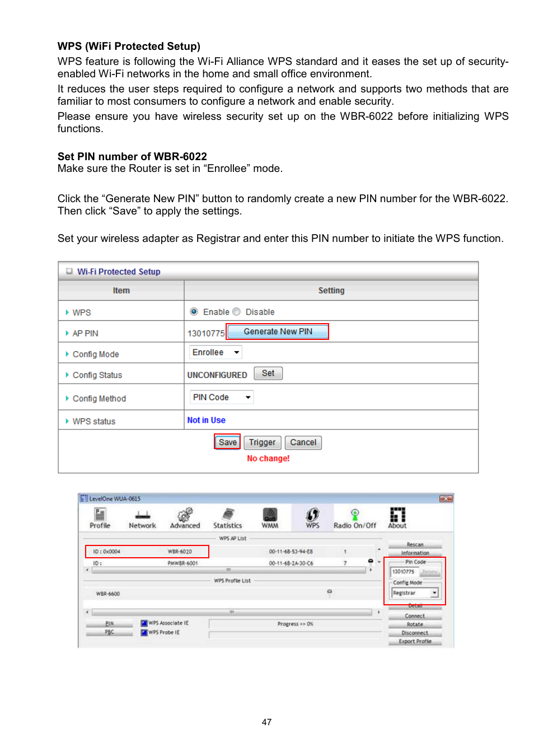Click the Progress 0% bar

(x=295, y=624)
